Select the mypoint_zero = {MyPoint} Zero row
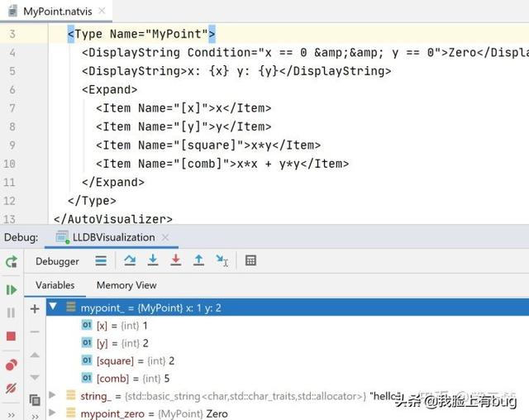529x420 pixels. 288,413
